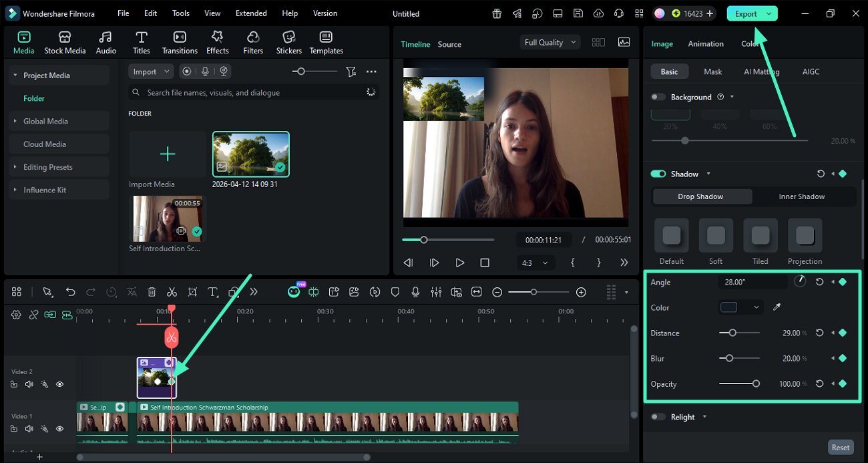Select the crop tool in timeline toolbar

(x=192, y=292)
